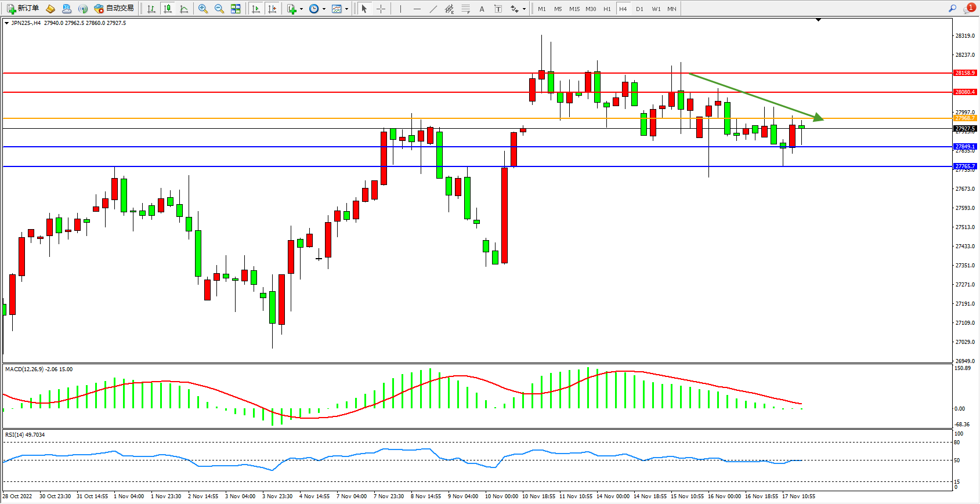Switch to D1 timeframe

pos(639,9)
